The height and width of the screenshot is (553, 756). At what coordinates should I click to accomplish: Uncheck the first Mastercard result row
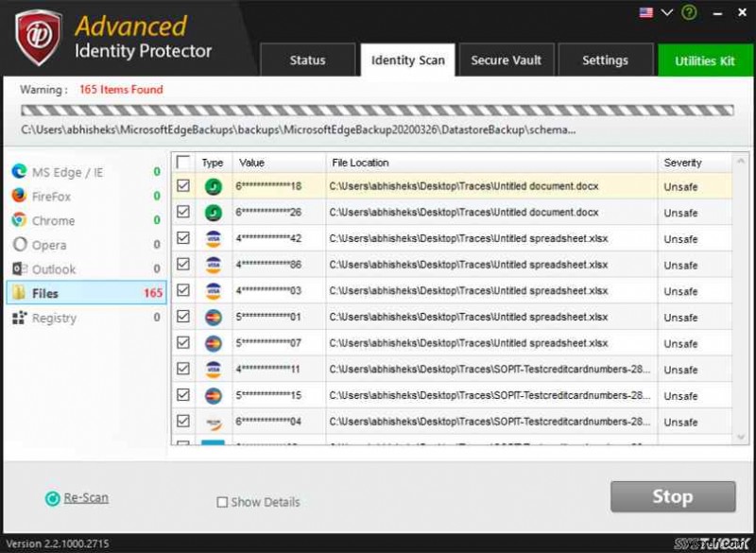183,317
